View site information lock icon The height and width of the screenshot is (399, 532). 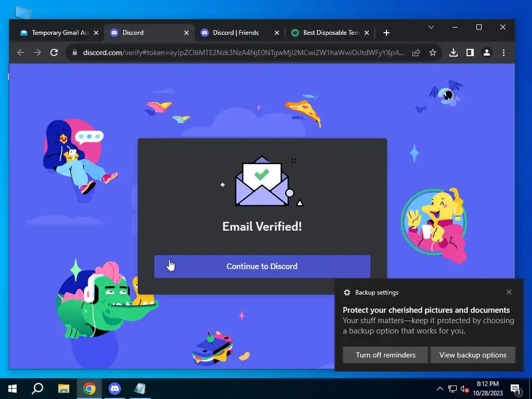point(75,52)
